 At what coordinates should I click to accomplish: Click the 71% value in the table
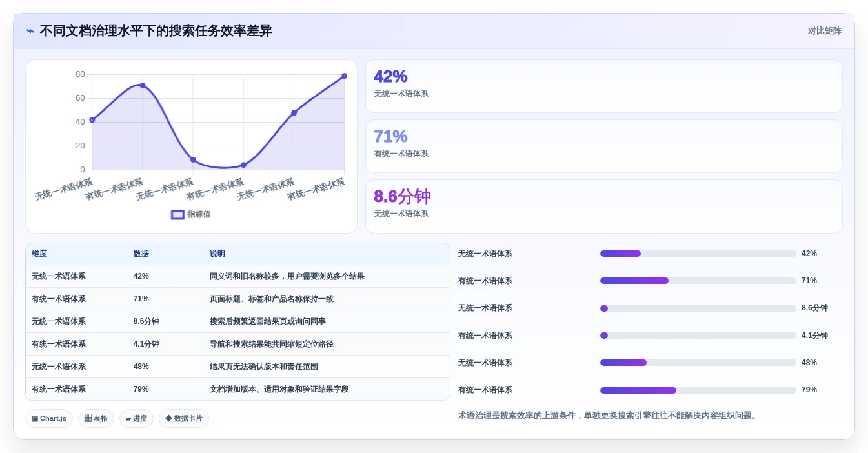141,299
